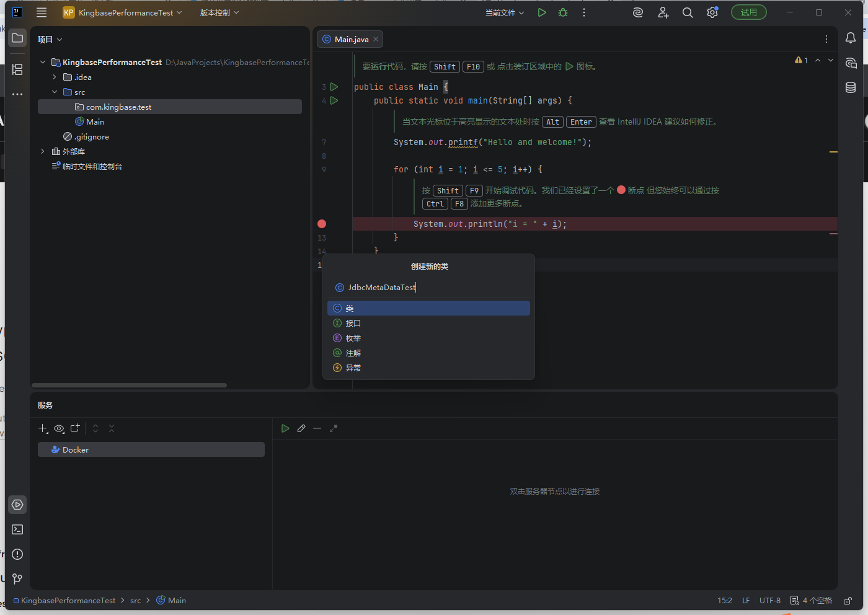Run the current file with the play icon
Image resolution: width=868 pixels, height=615 pixels.
pyautogui.click(x=542, y=12)
